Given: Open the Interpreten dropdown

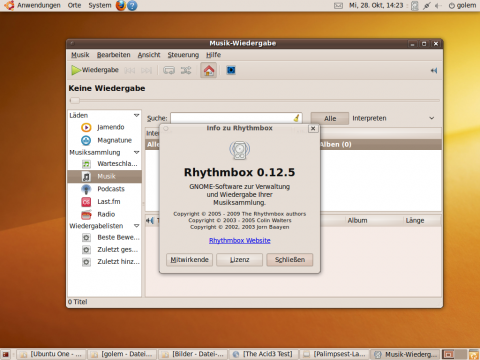Looking at the screenshot, I should click(x=394, y=118).
